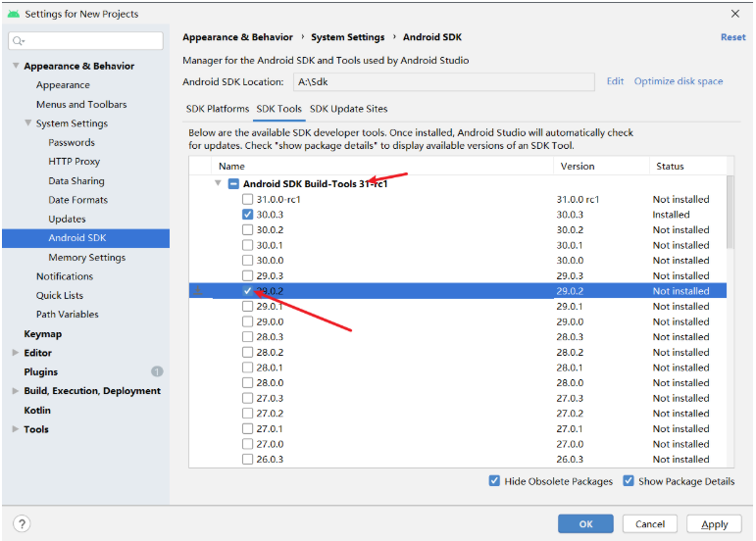
Task: Check the 30.0.0 checkbox
Action: point(247,260)
